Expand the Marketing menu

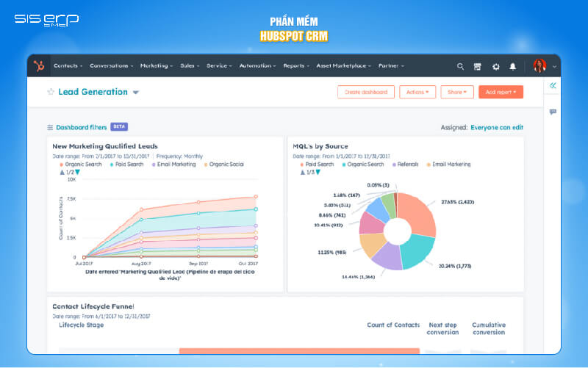click(157, 65)
